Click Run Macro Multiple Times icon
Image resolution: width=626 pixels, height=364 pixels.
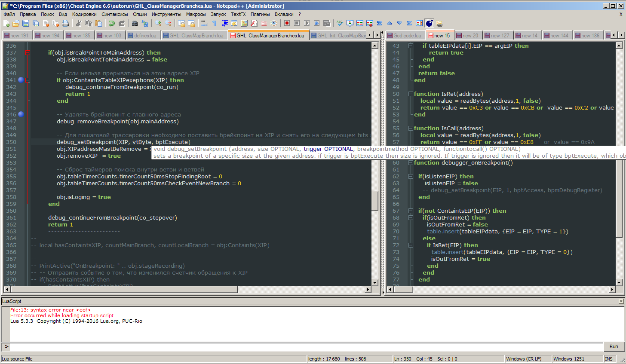316,23
